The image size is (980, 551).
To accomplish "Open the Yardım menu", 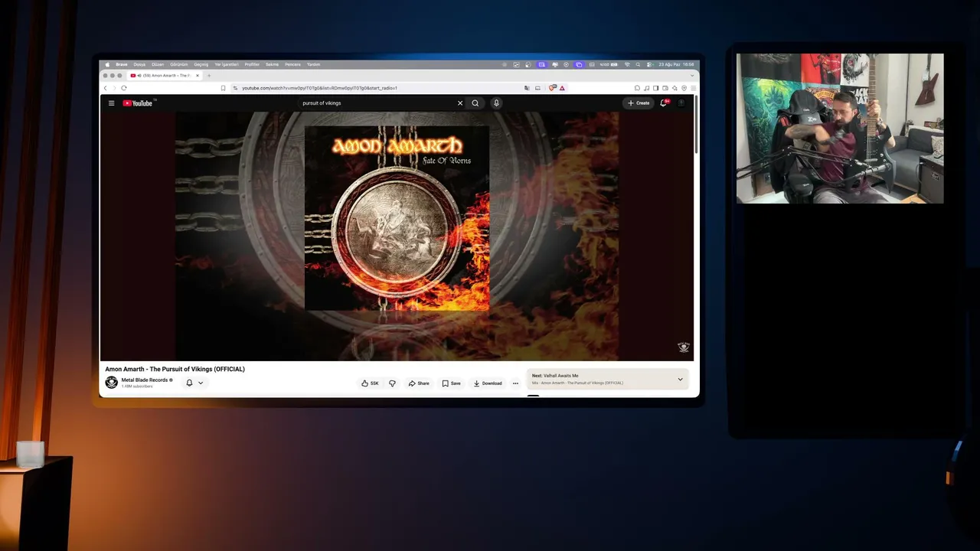I will pos(314,64).
